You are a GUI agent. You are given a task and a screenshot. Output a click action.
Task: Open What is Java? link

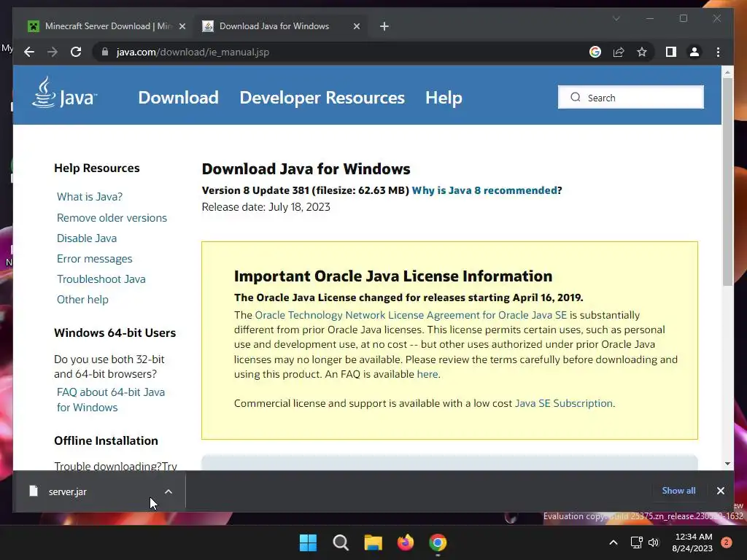tap(90, 197)
